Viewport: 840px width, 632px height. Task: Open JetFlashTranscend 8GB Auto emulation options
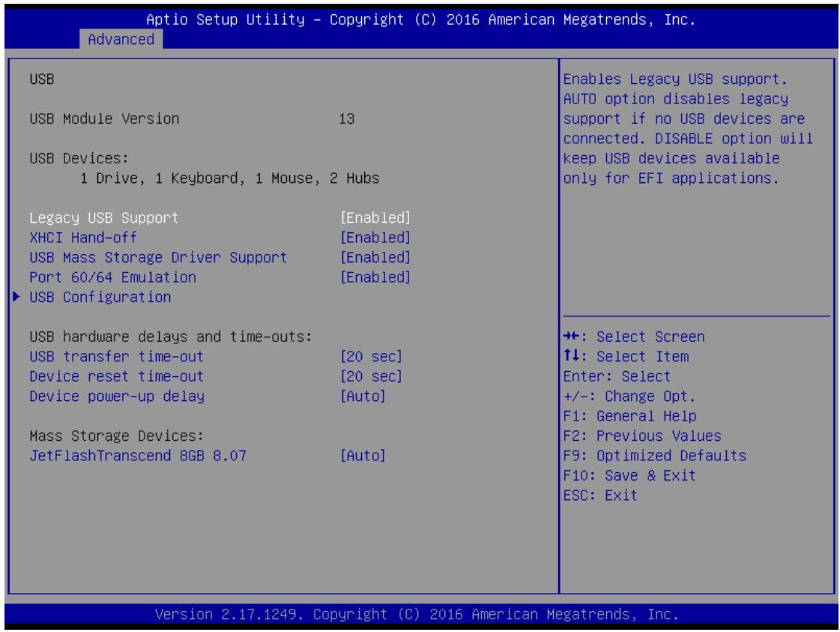(363, 456)
